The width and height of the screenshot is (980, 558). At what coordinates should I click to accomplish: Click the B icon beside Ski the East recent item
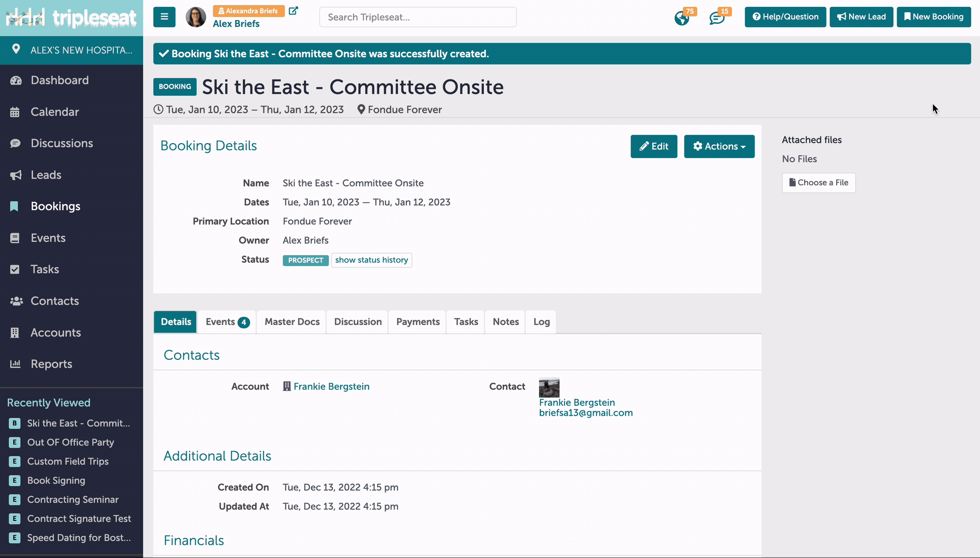coord(15,423)
